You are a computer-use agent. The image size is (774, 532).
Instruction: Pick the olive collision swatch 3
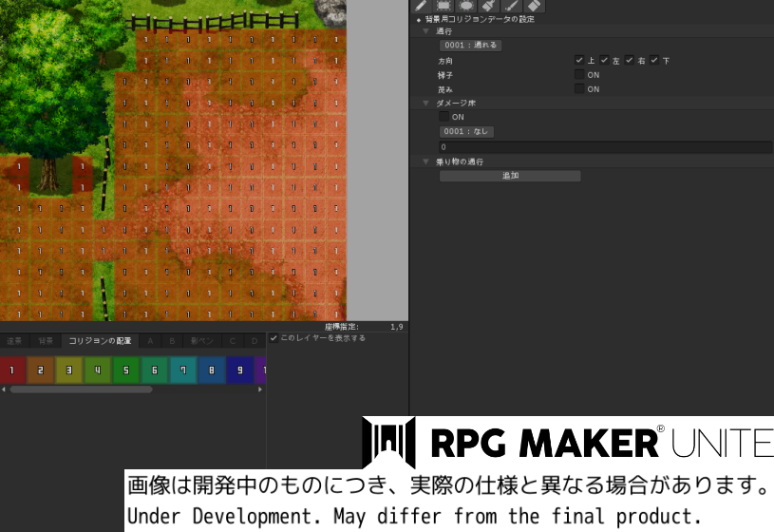pyautogui.click(x=69, y=370)
